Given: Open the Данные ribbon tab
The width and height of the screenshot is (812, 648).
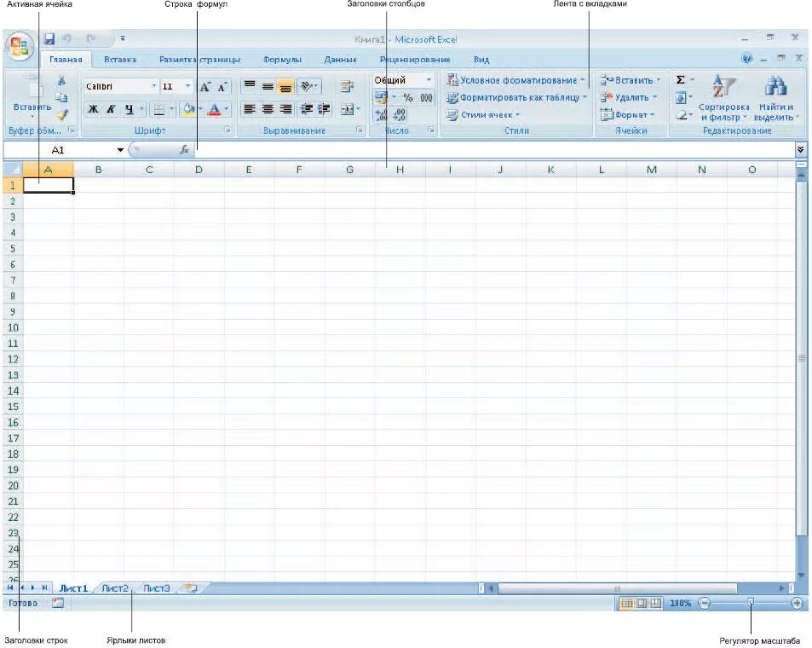Looking at the screenshot, I should (x=340, y=60).
